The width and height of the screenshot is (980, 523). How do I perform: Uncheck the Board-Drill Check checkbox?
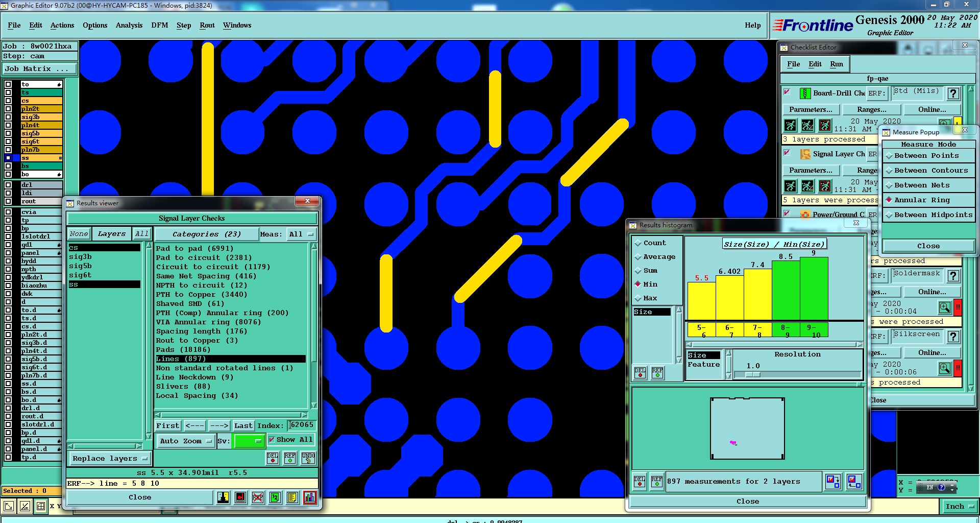[787, 92]
